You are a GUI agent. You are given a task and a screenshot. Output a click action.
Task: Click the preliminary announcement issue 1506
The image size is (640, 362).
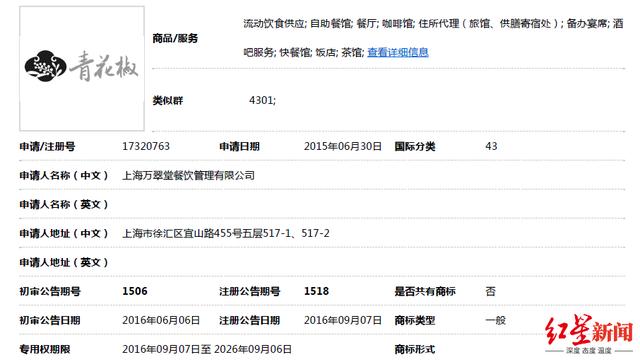[x=135, y=291]
